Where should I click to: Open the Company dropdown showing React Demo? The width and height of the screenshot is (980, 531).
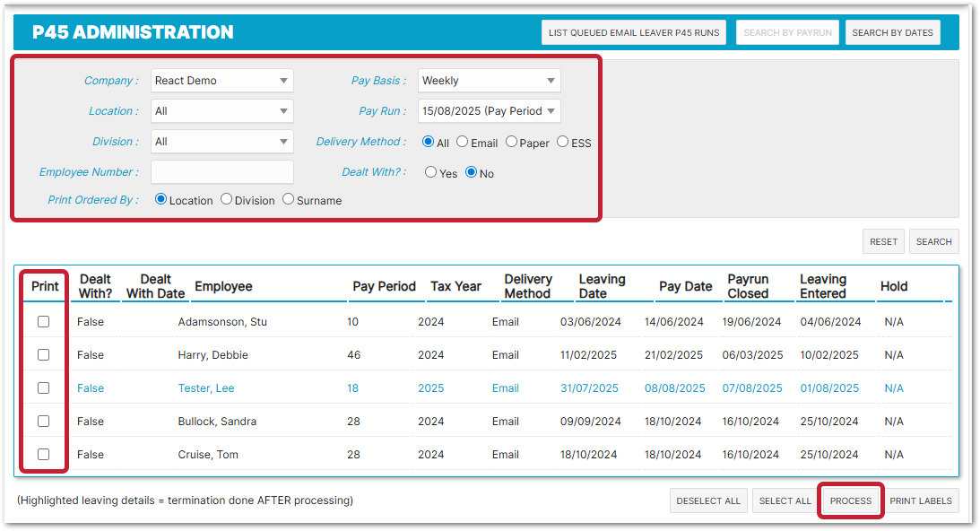pyautogui.click(x=221, y=81)
